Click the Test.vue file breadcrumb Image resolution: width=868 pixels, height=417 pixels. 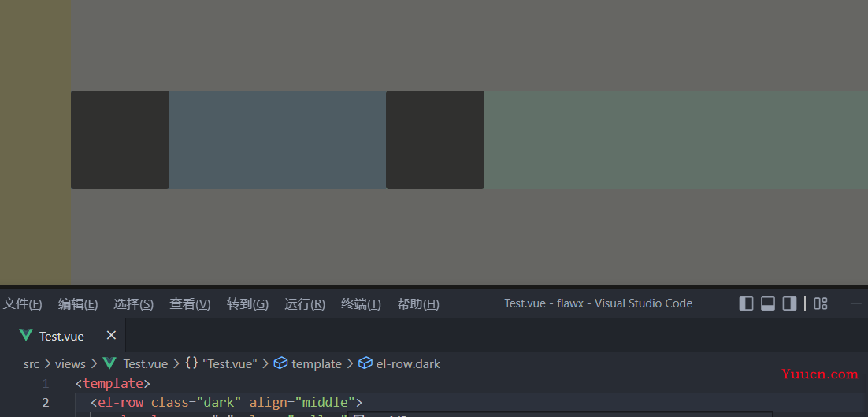pos(146,364)
